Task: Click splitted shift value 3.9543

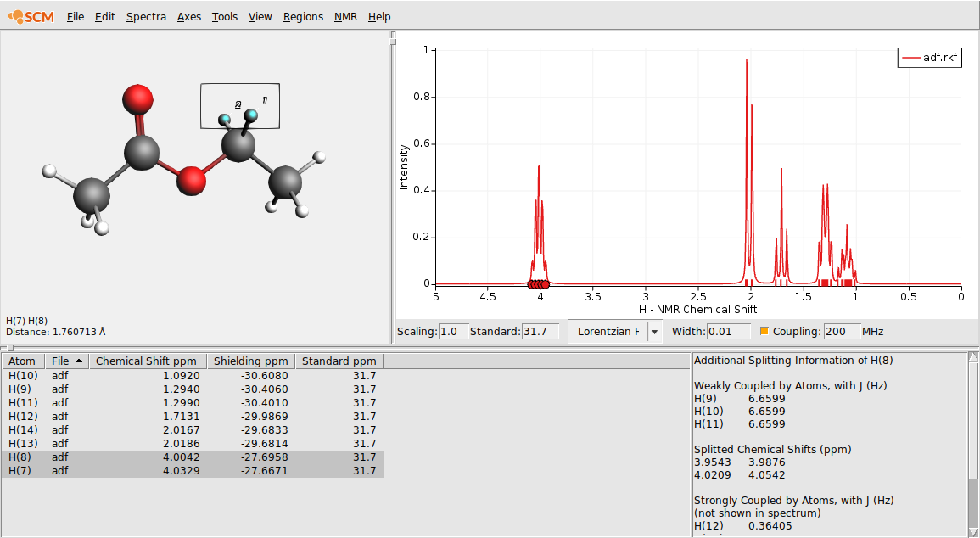Action: click(712, 462)
